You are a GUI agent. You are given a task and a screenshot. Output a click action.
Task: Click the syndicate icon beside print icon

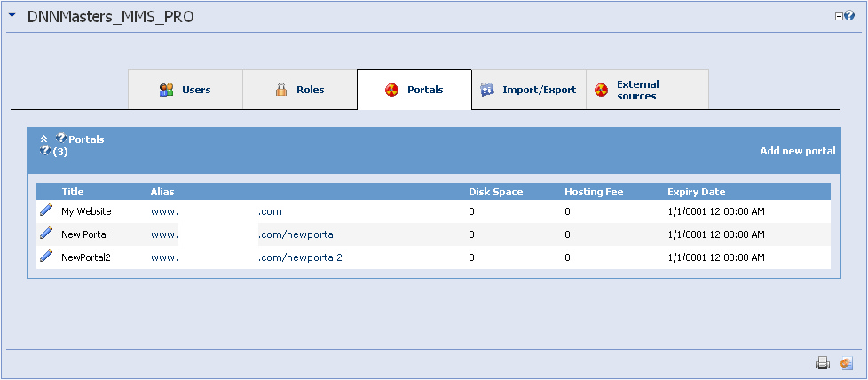point(846,363)
